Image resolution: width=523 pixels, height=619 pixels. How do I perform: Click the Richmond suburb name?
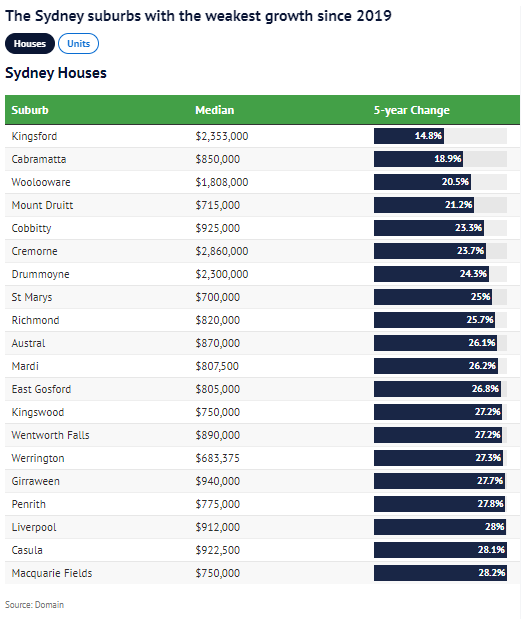pos(35,320)
